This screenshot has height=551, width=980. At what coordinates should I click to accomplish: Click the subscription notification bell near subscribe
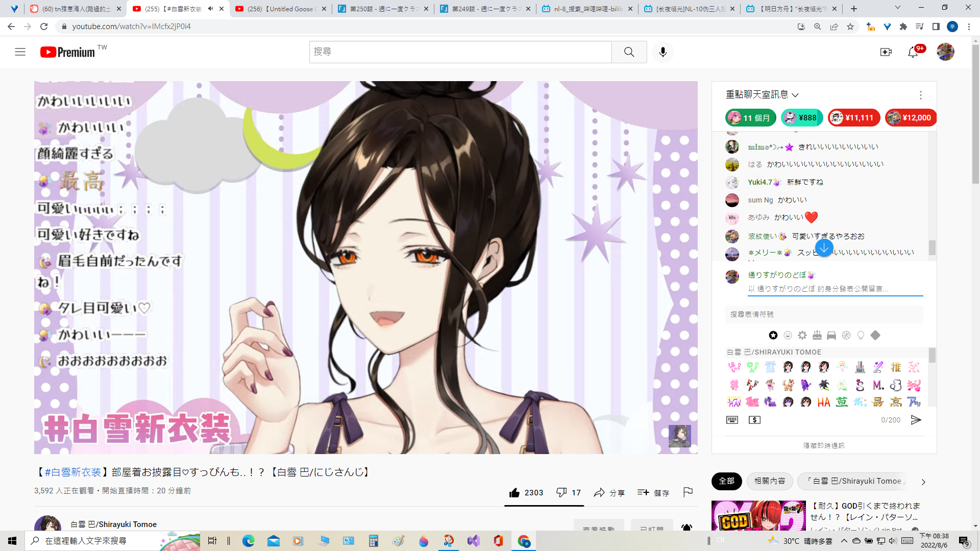coord(687,528)
